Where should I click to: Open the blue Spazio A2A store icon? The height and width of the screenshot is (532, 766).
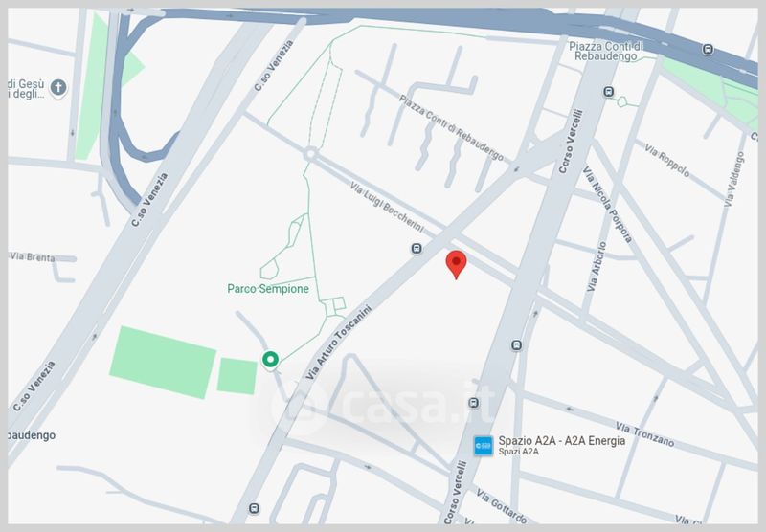tap(484, 446)
